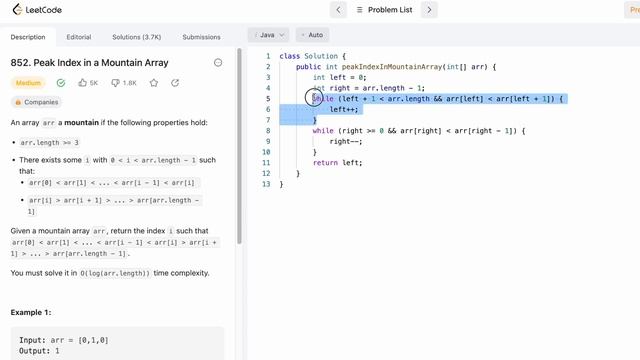This screenshot has width=640, height=360.
Task: Switch to Editorial tab
Action: point(79,37)
